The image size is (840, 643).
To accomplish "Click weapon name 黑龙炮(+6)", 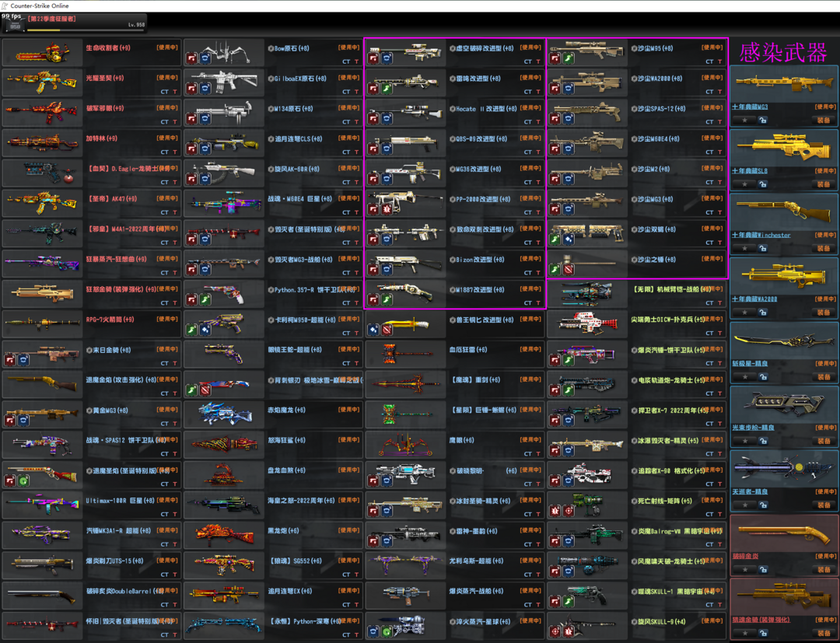I will click(286, 531).
